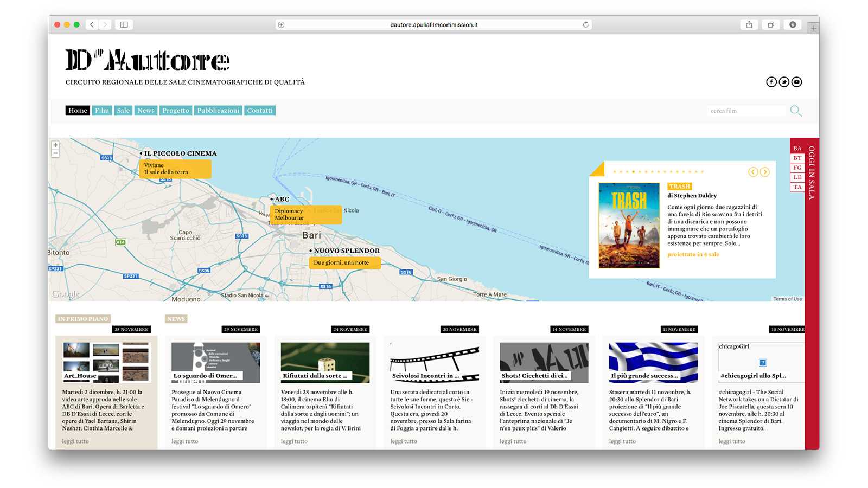Select the highlighted fourth carousel dot
Image resolution: width=868 pixels, height=488 pixels.
(633, 172)
